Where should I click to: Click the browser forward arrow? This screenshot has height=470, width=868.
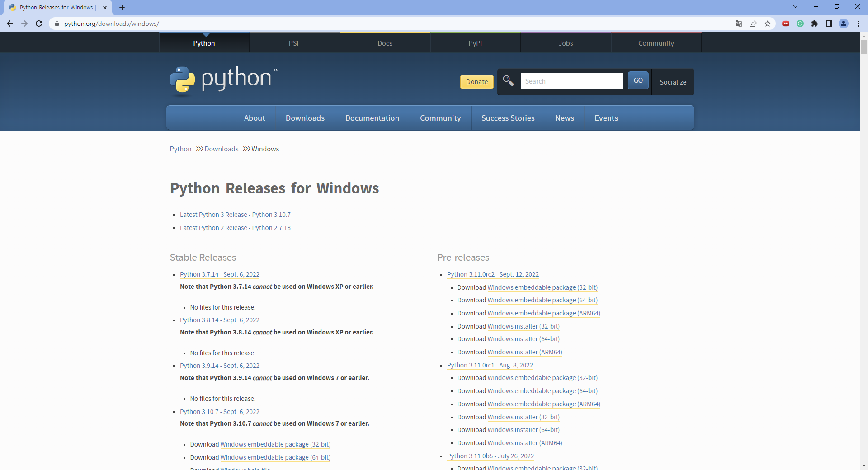[x=24, y=23]
